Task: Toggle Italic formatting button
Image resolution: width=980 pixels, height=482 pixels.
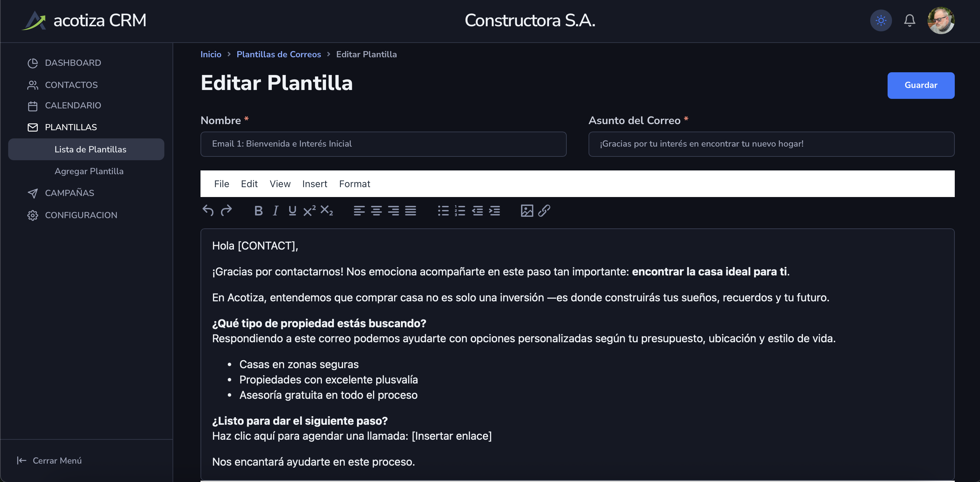Action: 276,210
